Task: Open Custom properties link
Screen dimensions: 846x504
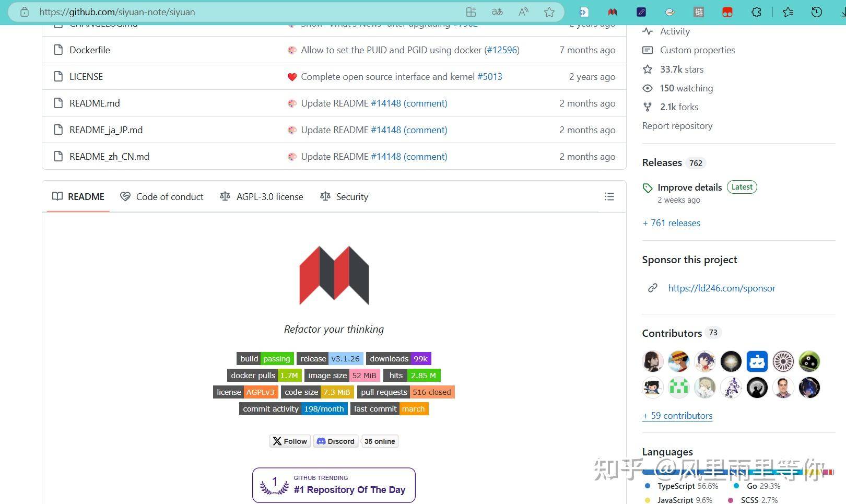Action: 689,50
